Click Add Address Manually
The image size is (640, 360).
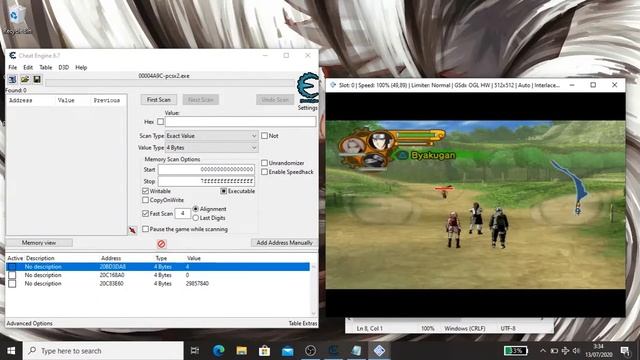click(x=284, y=243)
